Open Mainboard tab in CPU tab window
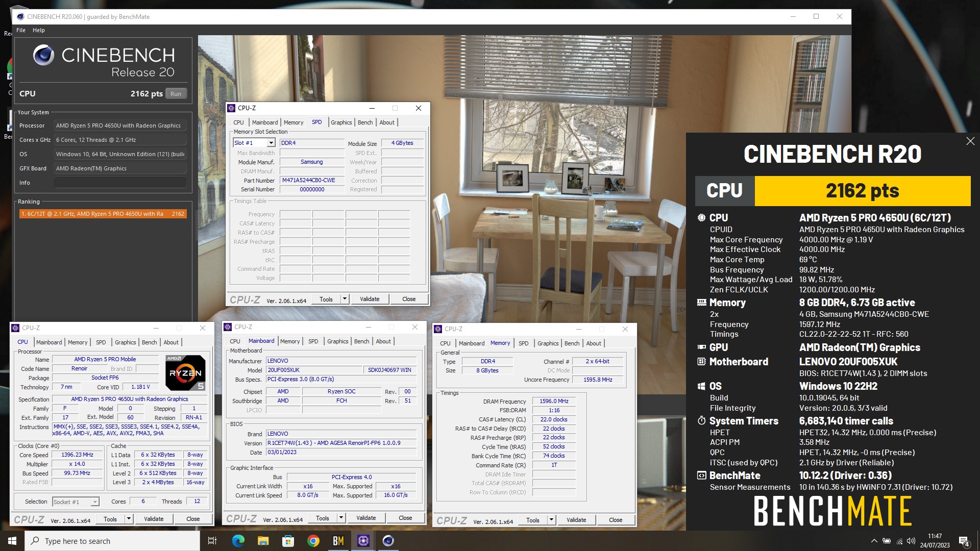The image size is (980, 551). [49, 342]
